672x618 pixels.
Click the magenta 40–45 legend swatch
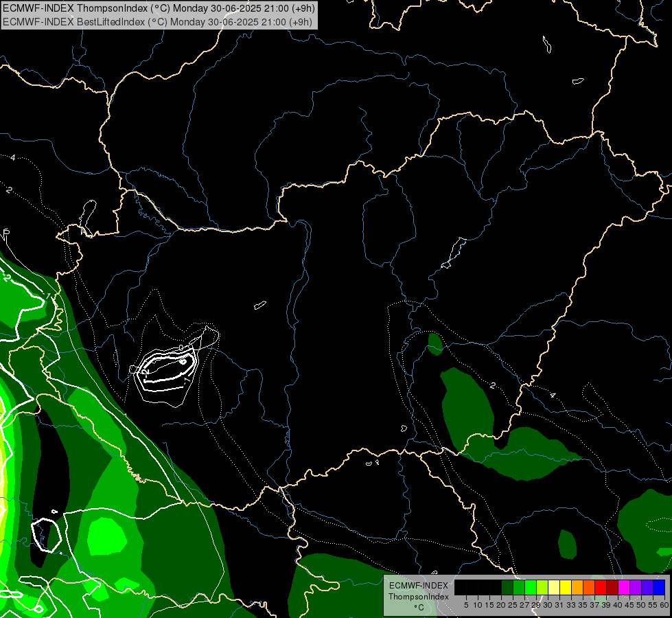pos(624,587)
